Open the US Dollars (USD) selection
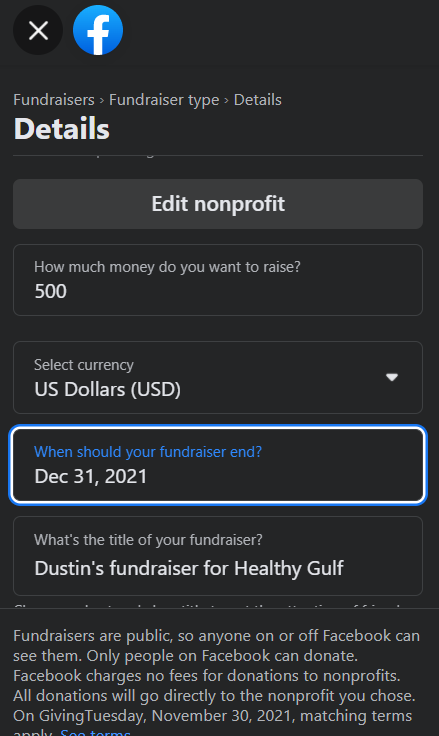Screen dimensions: 439x736 [x=108, y=390]
